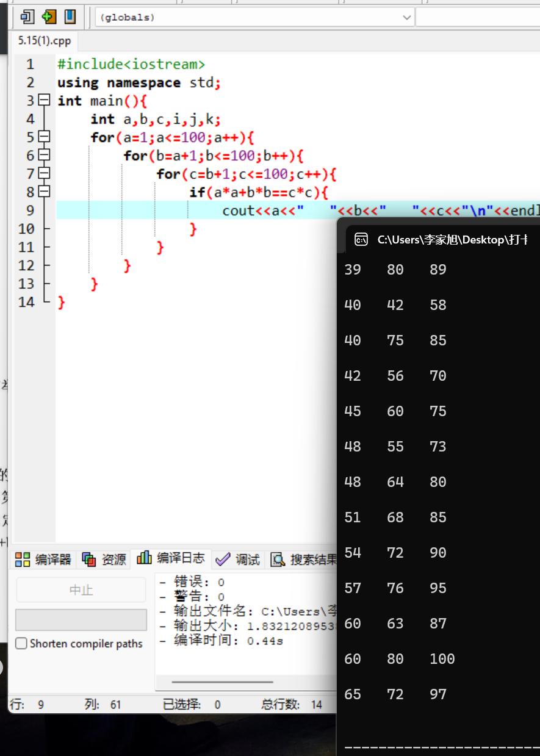Click the console window title path text
This screenshot has height=756, width=540.
(453, 240)
